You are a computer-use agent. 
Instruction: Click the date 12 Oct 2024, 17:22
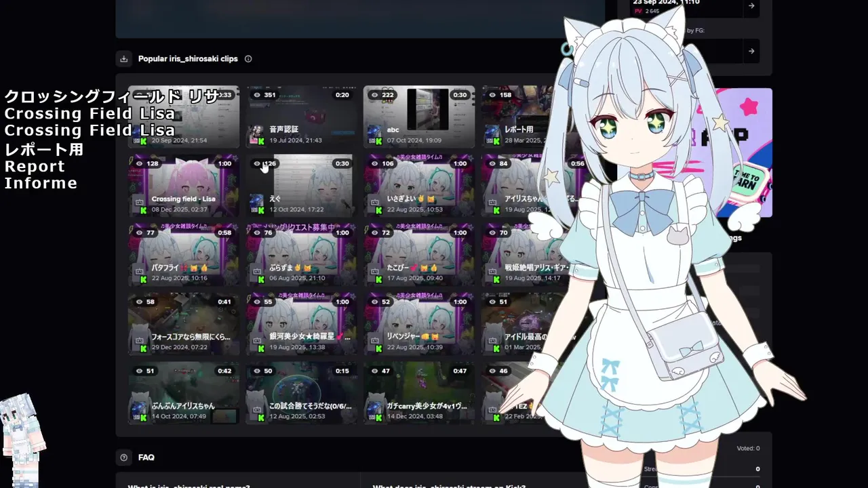[296, 210]
